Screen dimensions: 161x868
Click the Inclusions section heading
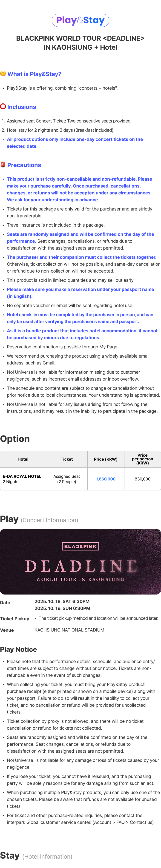point(22,107)
